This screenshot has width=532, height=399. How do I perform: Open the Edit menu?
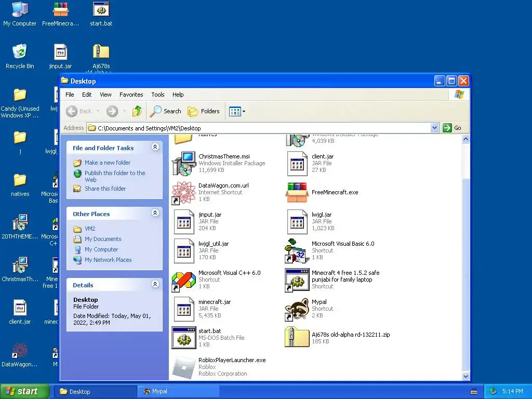[x=87, y=95]
